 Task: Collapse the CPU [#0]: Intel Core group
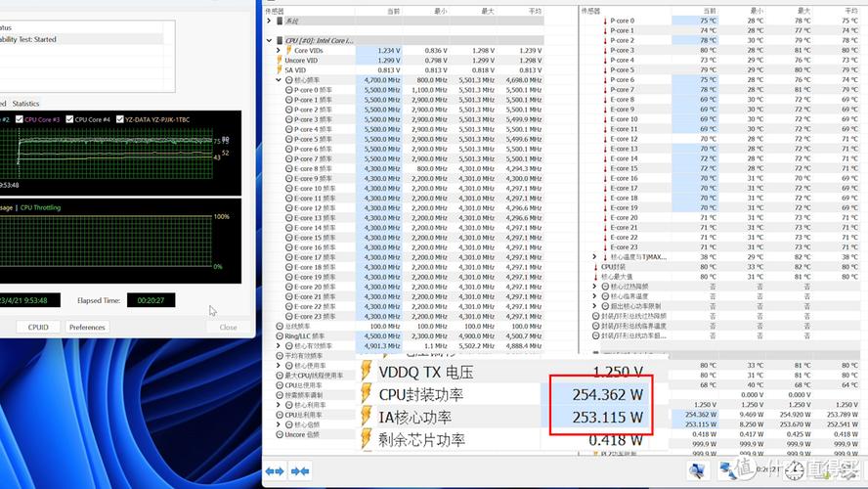[x=269, y=40]
